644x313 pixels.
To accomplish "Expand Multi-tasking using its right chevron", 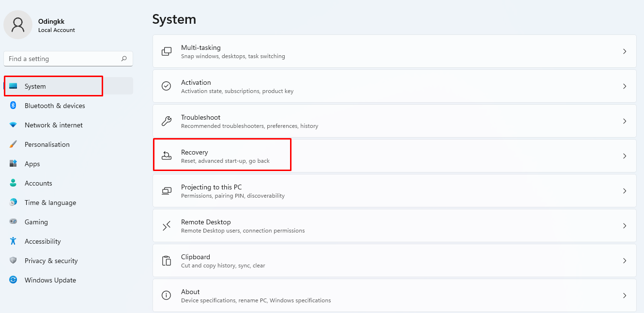I will pyautogui.click(x=625, y=51).
